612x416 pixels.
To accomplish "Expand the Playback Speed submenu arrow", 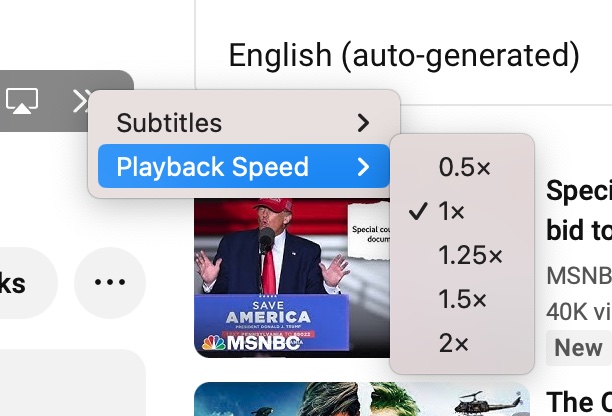I will pyautogui.click(x=363, y=167).
